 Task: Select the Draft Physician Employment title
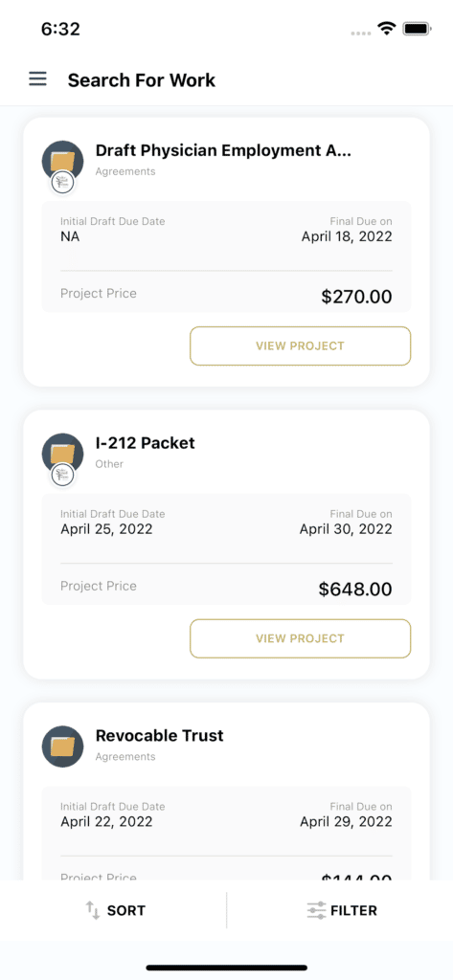coord(223,150)
